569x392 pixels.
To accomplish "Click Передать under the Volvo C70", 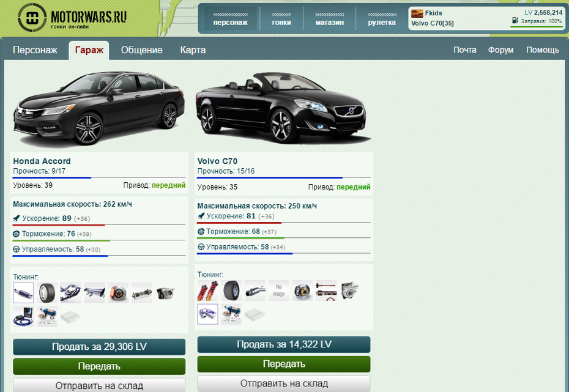I will [x=284, y=364].
